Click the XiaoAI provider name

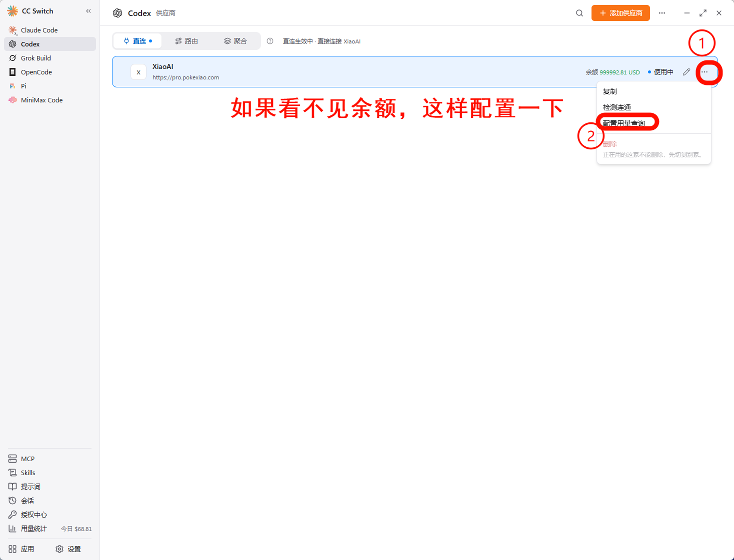click(x=163, y=66)
